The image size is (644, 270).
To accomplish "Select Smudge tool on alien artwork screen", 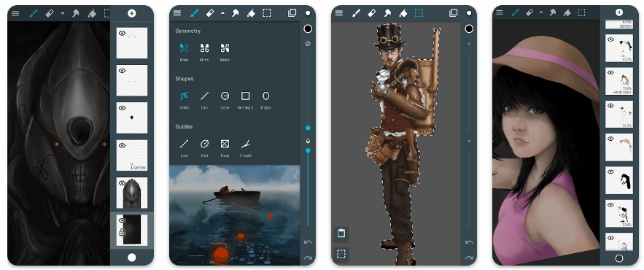I will [x=76, y=13].
